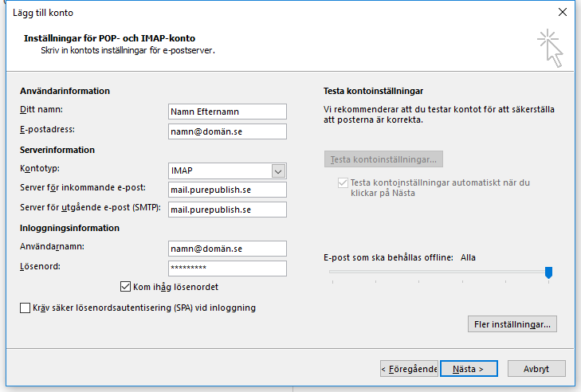Toggle Kom ihåg lösenordet checkbox
This screenshot has width=581, height=392.
click(125, 287)
